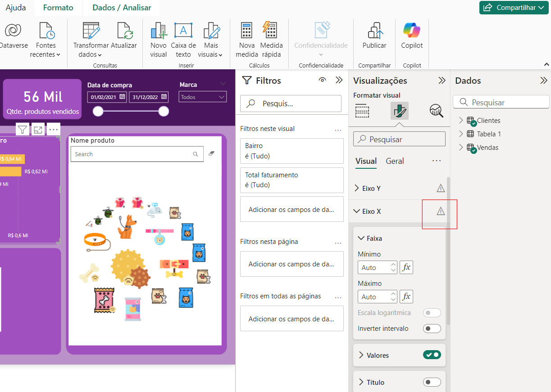
Task: Open fx conditional formatting for Máximo
Action: (406, 297)
